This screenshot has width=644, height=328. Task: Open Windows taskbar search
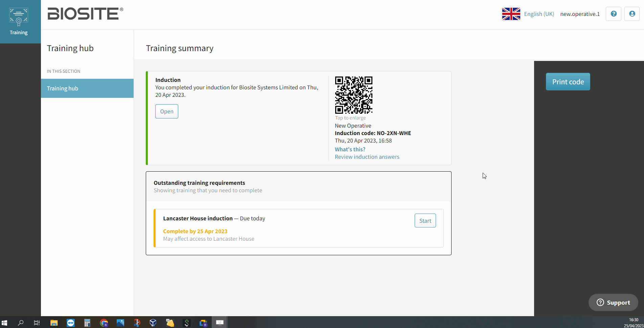point(21,323)
